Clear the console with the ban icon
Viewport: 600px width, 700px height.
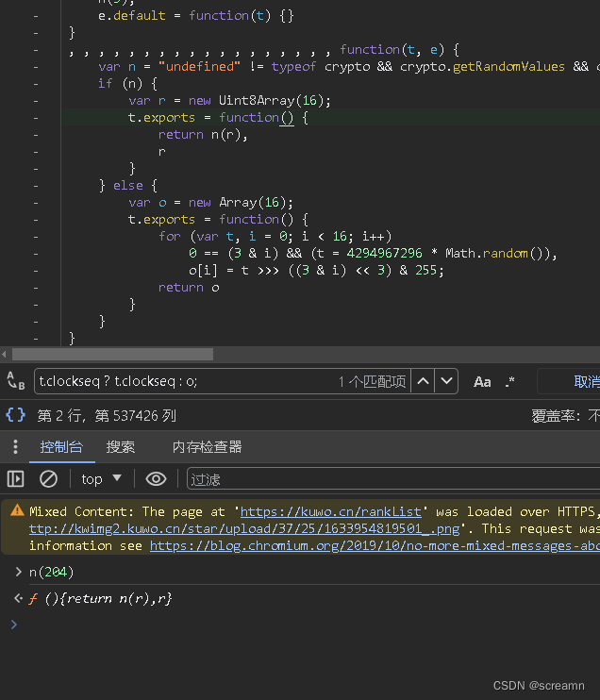click(48, 479)
